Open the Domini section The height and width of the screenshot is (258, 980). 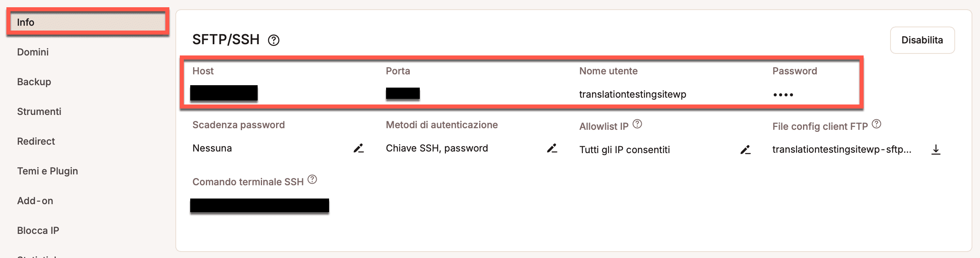(33, 52)
